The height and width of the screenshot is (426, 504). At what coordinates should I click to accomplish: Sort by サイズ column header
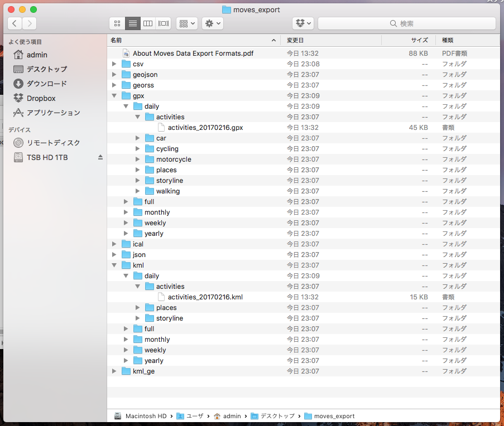409,40
